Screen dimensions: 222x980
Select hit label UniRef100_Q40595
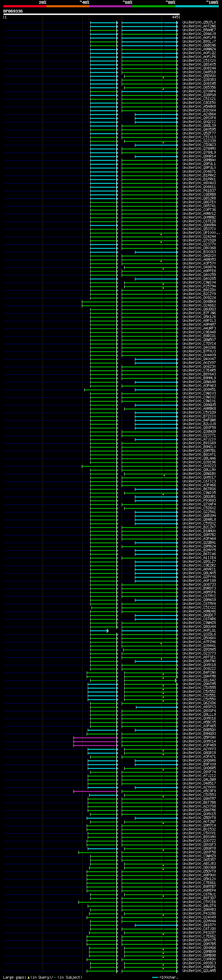point(199,129)
